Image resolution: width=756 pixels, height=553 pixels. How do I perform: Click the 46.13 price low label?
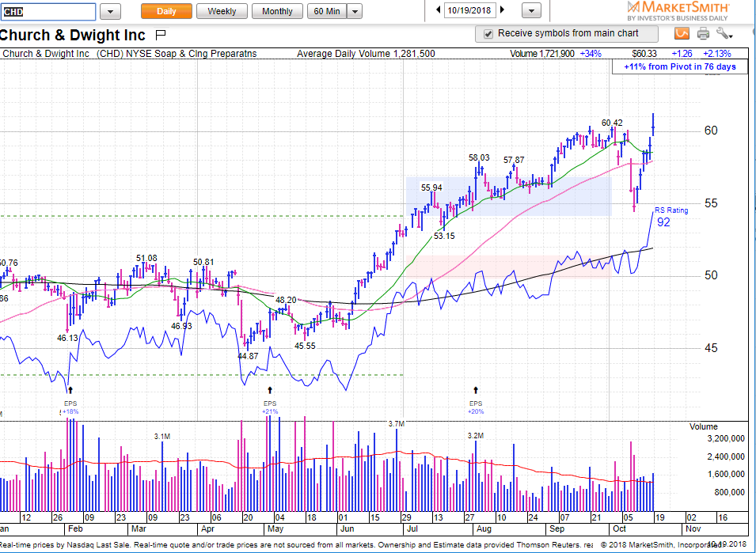(67, 338)
